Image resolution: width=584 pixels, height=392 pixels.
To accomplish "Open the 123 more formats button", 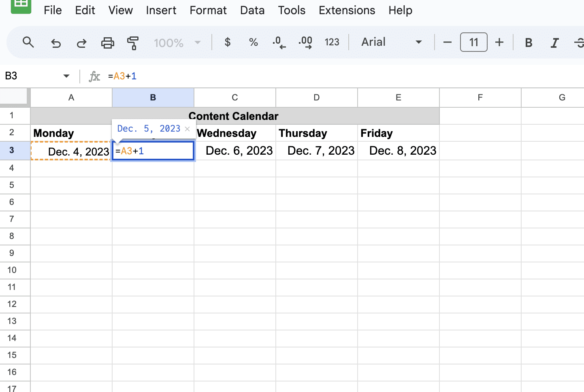I will point(332,42).
